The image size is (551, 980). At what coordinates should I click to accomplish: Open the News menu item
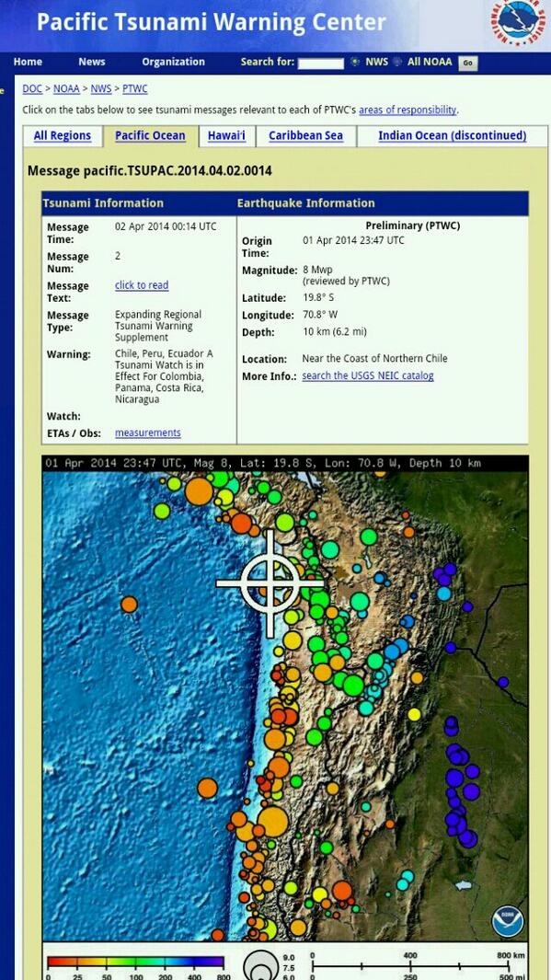(x=92, y=62)
